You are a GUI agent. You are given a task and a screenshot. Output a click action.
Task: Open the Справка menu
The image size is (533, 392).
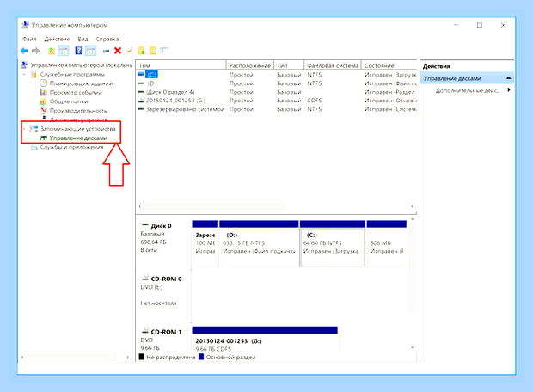[x=107, y=39]
